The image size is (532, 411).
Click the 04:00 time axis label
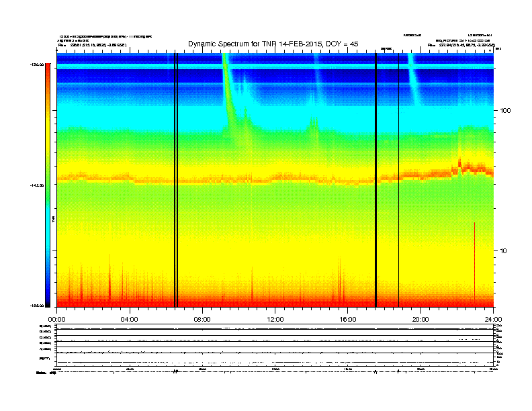point(130,320)
